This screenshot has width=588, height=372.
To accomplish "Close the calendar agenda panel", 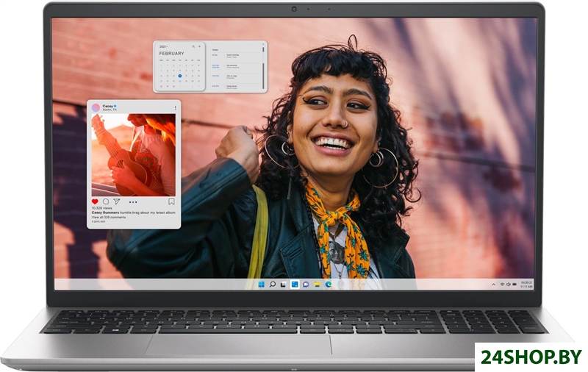I will click(x=263, y=44).
